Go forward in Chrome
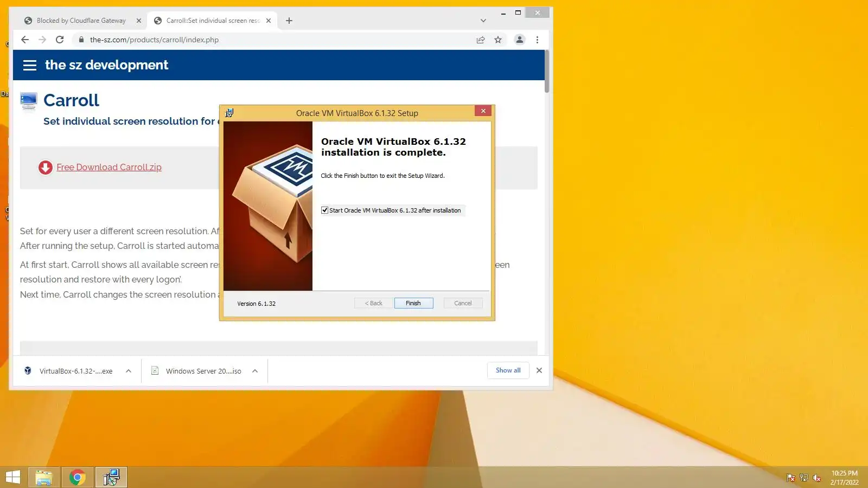Viewport: 868px width, 488px height. pos(42,40)
